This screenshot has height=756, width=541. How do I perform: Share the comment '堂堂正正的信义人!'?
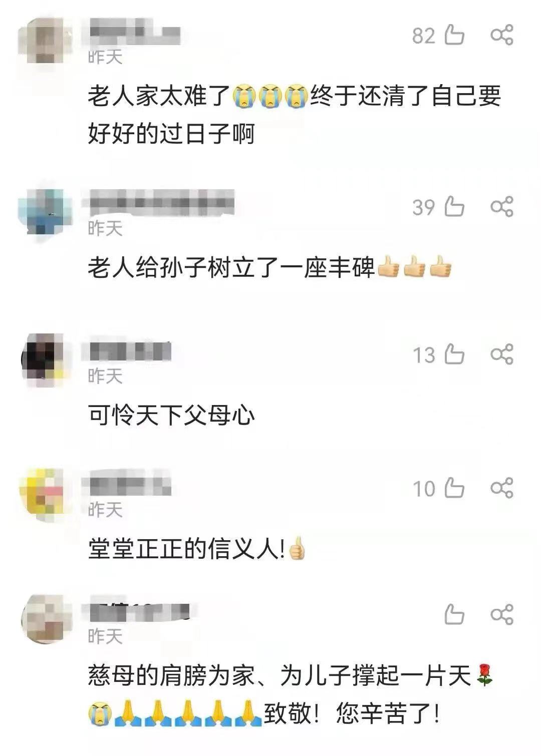[x=502, y=488]
